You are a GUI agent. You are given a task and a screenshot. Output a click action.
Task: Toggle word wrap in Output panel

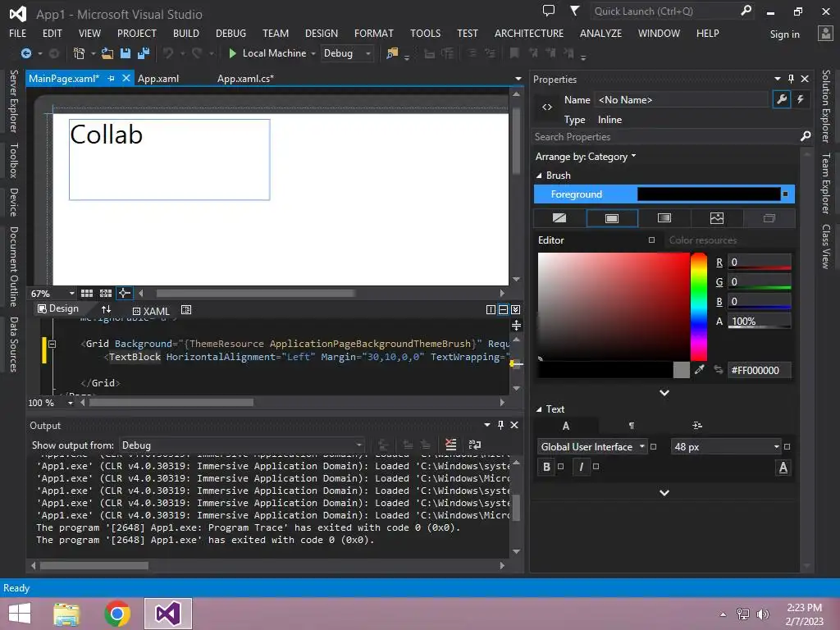[475, 445]
